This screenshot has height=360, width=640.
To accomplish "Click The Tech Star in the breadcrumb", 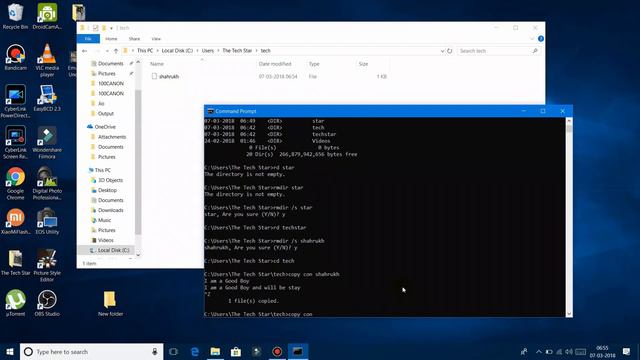I will [x=237, y=51].
